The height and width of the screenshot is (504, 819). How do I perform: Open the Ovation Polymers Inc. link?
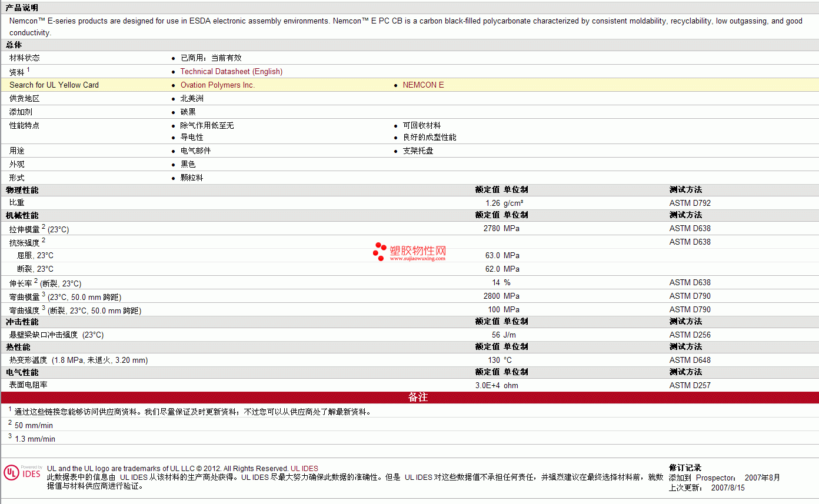[x=218, y=85]
